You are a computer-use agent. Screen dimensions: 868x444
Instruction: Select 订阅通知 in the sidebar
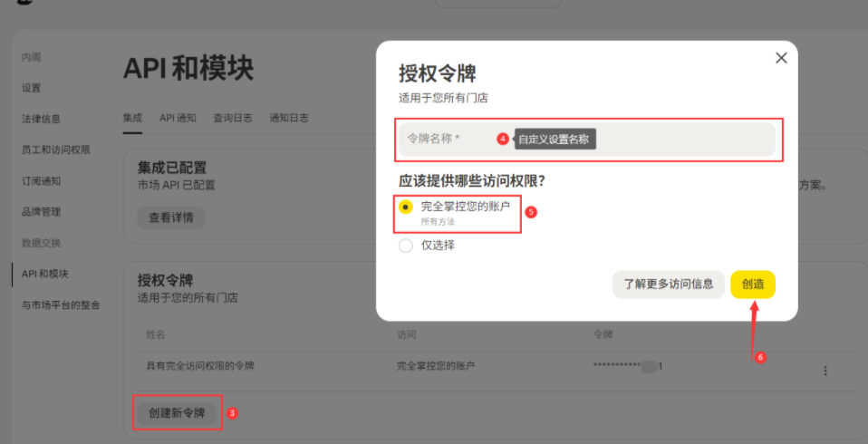tap(41, 180)
